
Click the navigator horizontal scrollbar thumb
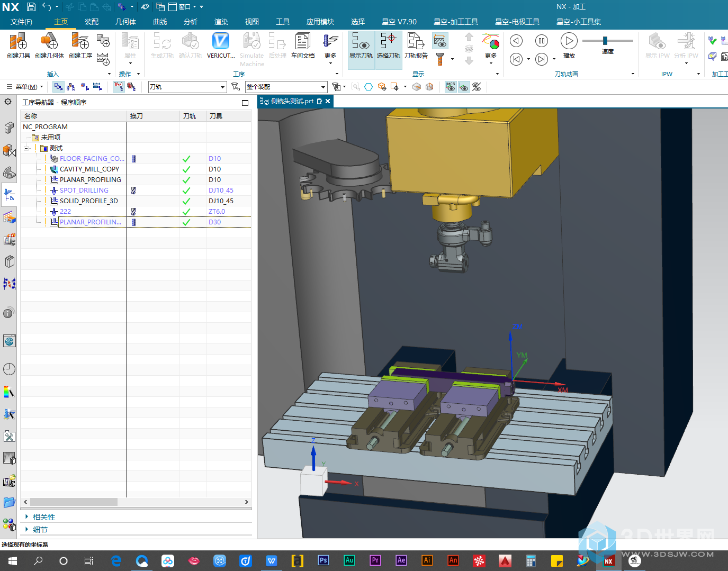tap(74, 502)
